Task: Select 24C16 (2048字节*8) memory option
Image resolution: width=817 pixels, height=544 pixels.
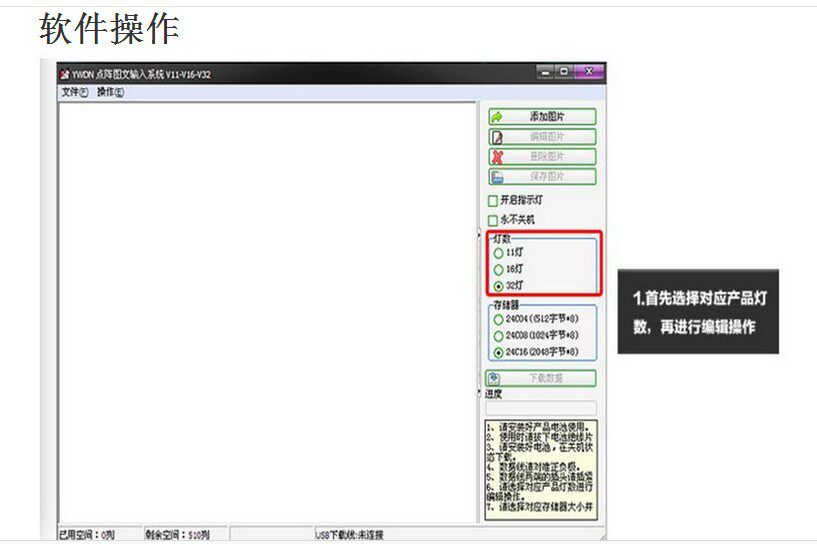Action: pyautogui.click(x=498, y=353)
